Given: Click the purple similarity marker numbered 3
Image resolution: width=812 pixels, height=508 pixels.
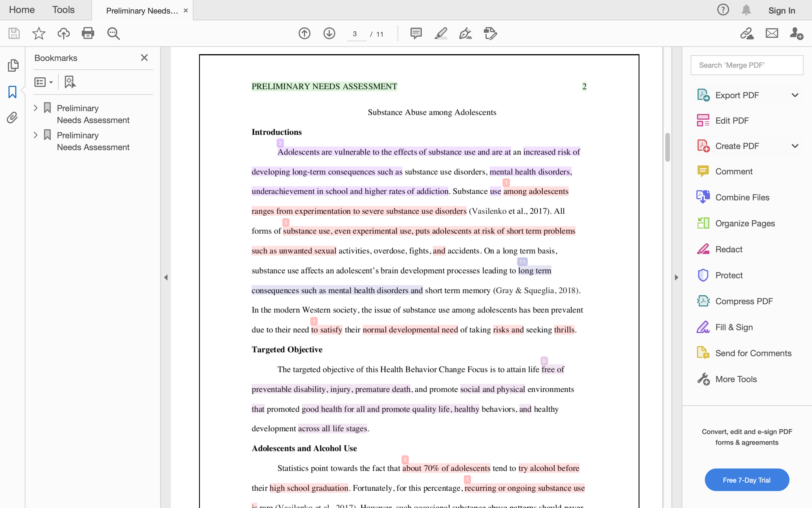Looking at the screenshot, I should (x=280, y=143).
